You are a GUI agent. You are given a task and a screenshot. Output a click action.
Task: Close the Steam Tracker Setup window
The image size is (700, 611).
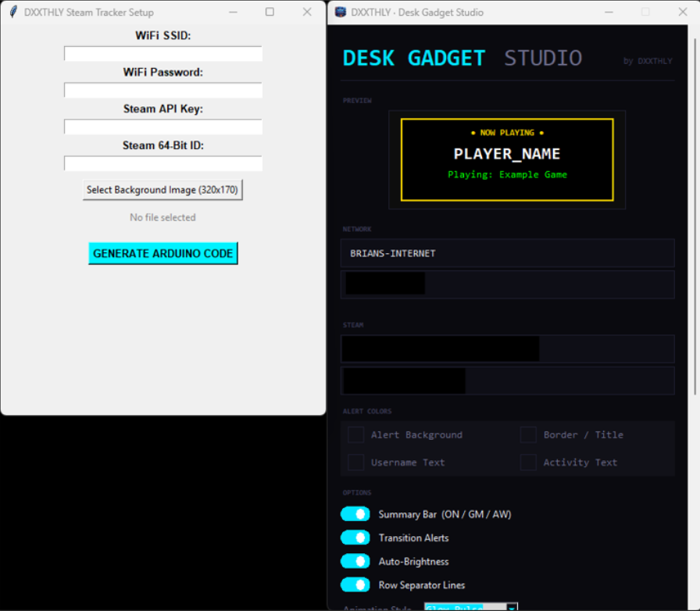click(307, 12)
